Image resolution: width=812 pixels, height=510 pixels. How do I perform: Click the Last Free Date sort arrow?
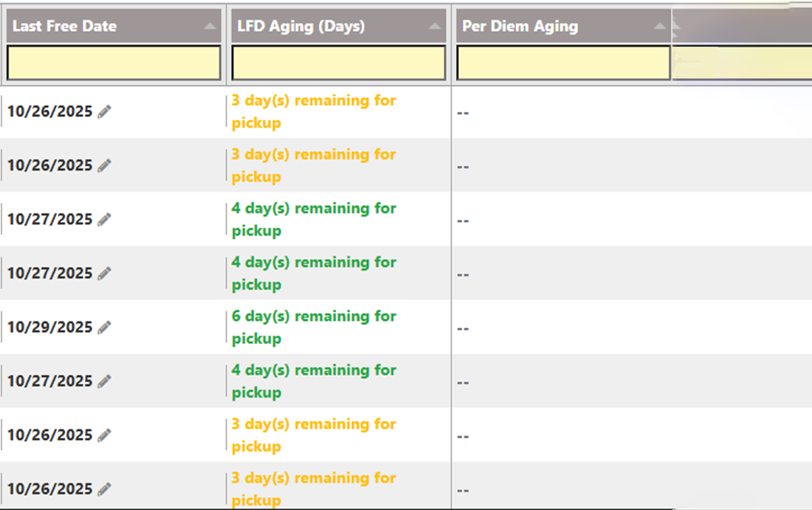click(209, 26)
